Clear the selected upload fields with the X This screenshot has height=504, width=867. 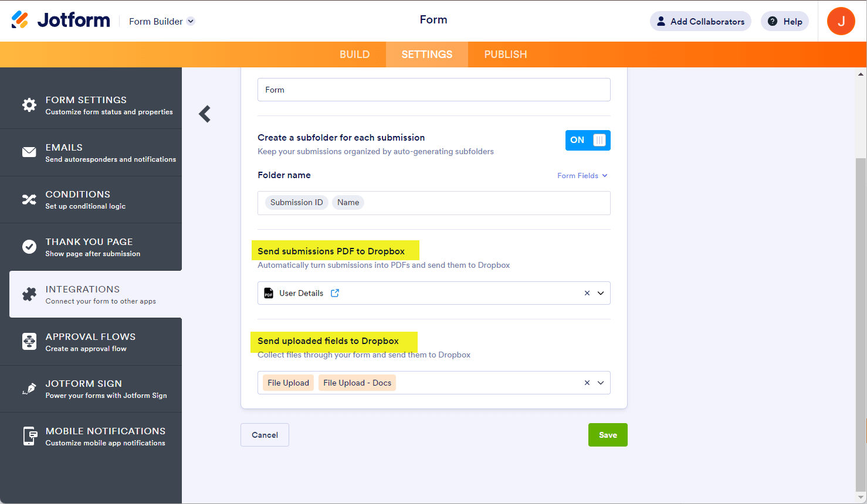(x=587, y=383)
